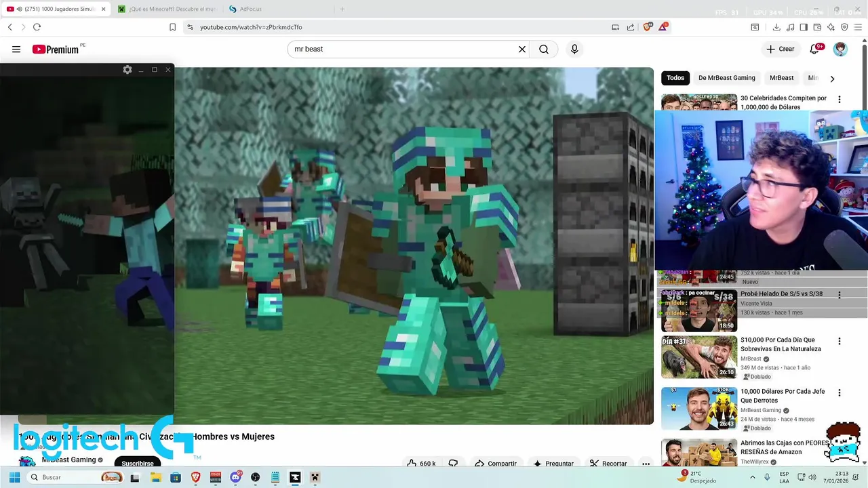
Task: Open Brave Wallet icon
Action: pyautogui.click(x=817, y=27)
